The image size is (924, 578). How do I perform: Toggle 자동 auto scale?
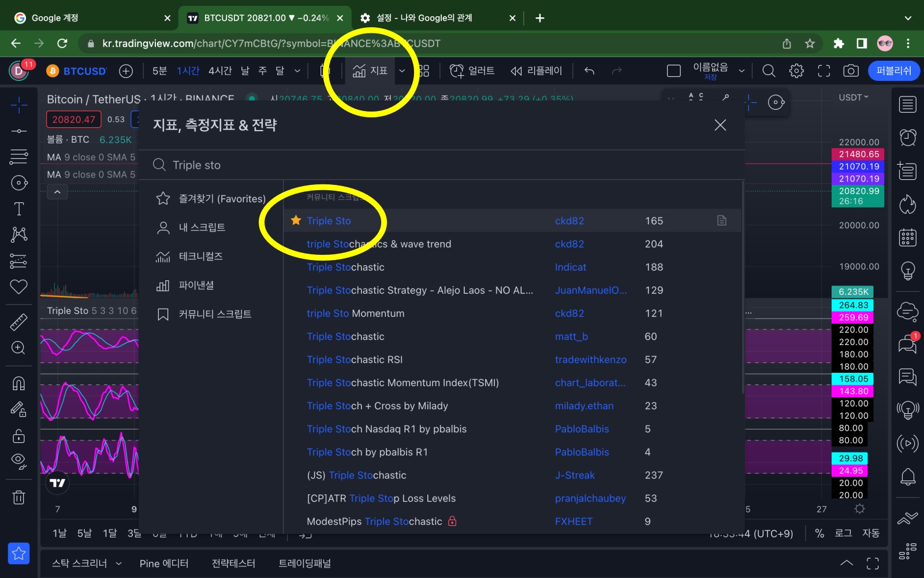coord(871,533)
